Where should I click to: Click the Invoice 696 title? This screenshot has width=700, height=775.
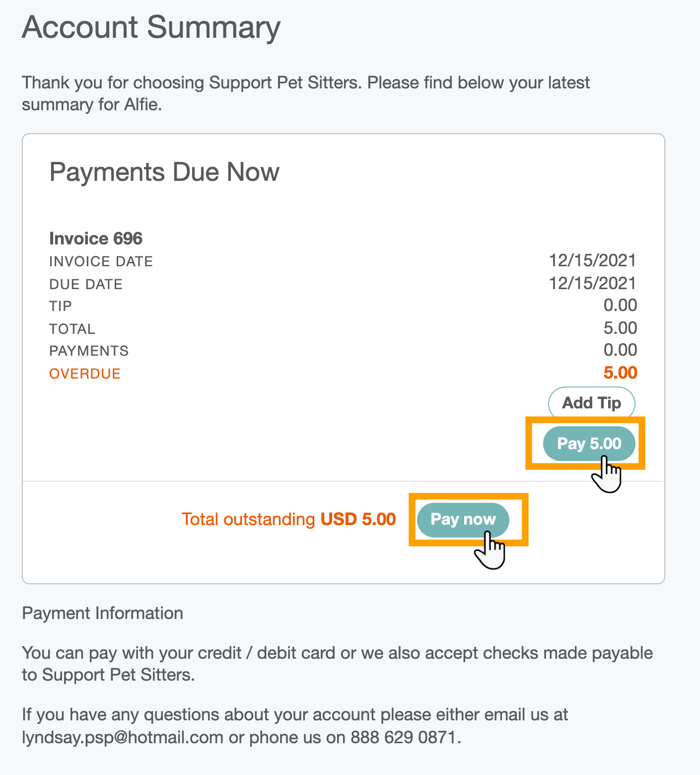point(96,238)
